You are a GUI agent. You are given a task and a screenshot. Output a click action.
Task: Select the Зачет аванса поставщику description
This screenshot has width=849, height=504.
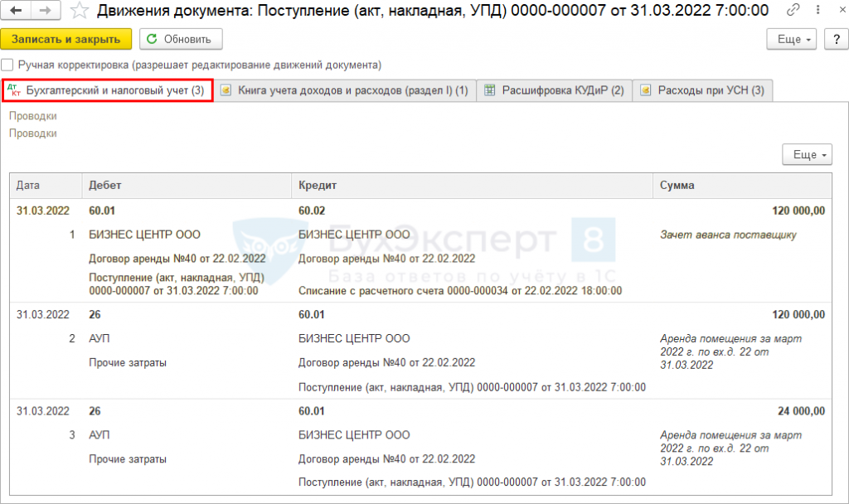pos(728,235)
